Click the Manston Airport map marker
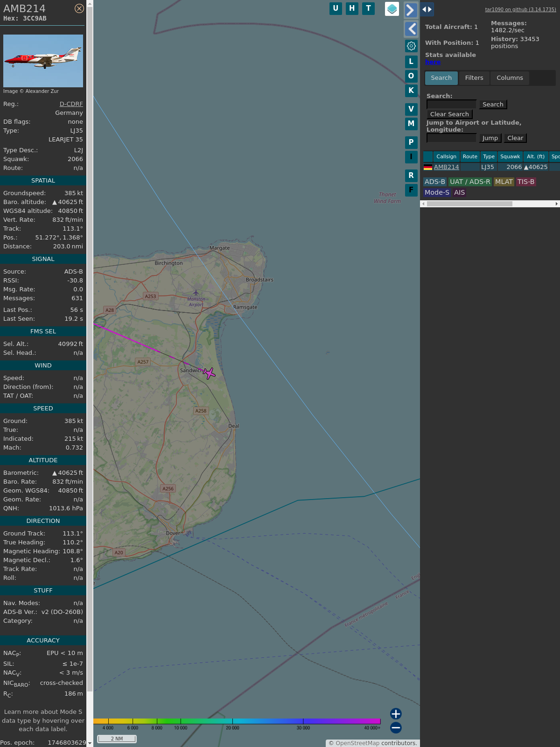This screenshot has height=747, width=560. pos(196,293)
